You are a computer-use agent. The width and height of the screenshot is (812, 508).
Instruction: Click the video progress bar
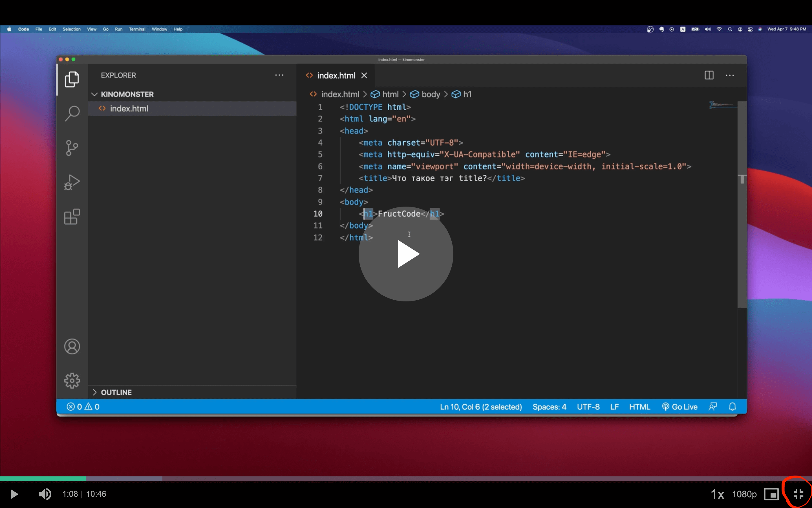pos(406,478)
